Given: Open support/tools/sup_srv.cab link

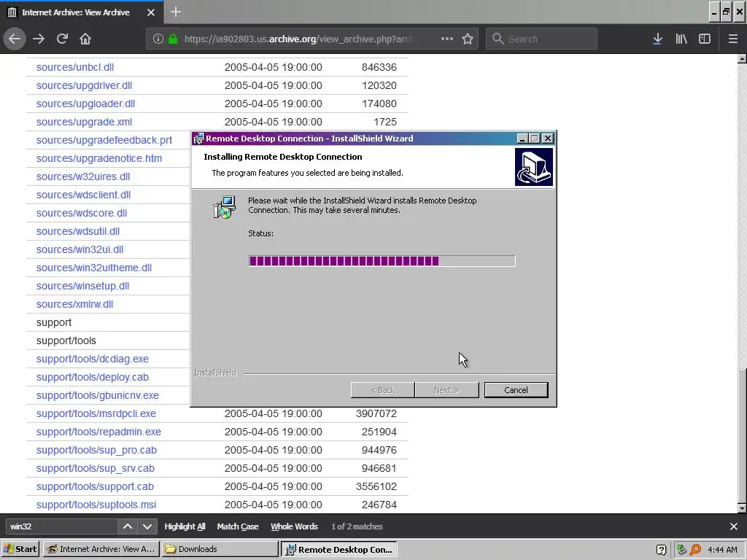Looking at the screenshot, I should pyautogui.click(x=96, y=468).
